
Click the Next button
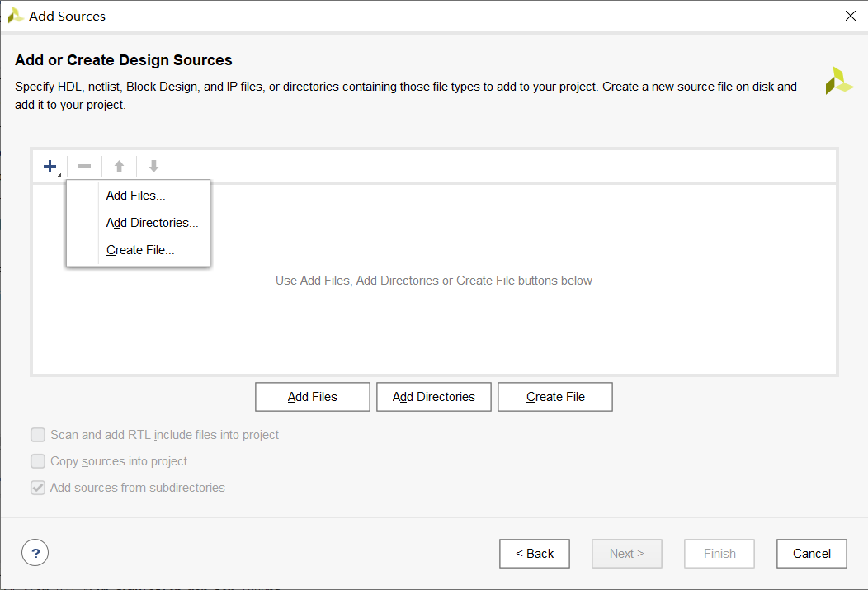coord(626,554)
